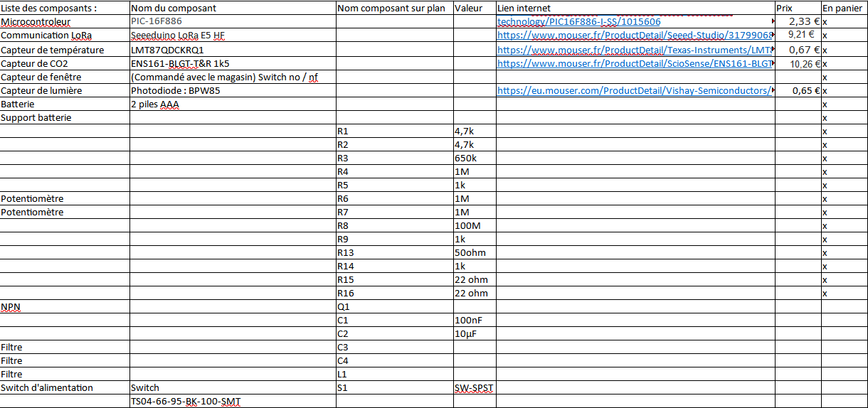Select the 'Nom du composant' header cell
This screenshot has height=408, width=868.
233,8
